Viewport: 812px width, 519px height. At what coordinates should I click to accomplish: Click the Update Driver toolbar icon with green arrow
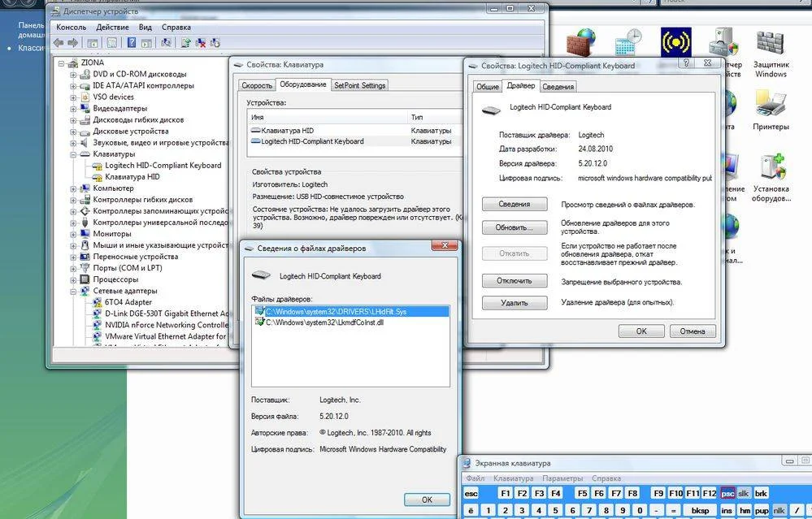(x=186, y=43)
